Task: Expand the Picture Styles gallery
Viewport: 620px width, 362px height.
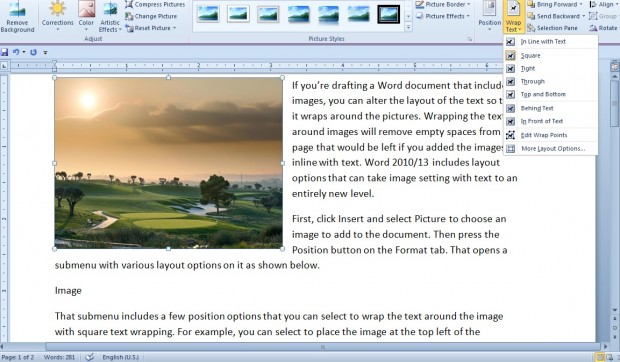Action: click(x=408, y=27)
